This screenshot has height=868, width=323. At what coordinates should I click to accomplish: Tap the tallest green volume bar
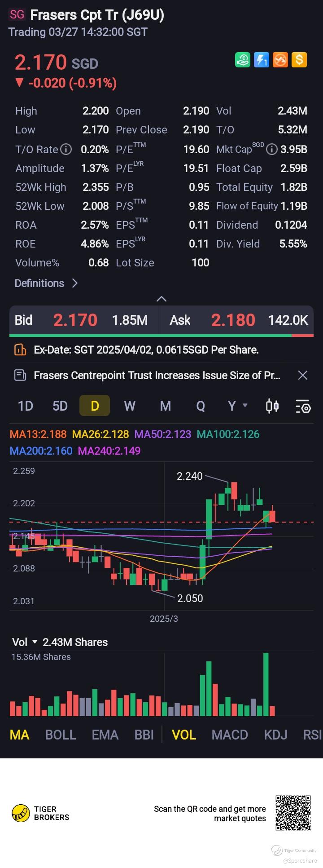(x=266, y=684)
